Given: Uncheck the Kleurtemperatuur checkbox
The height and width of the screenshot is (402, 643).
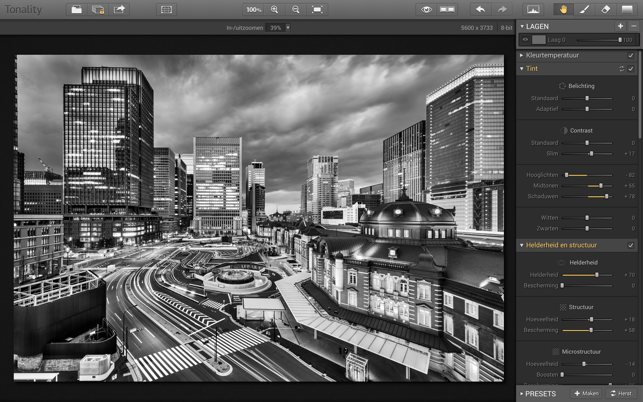Looking at the screenshot, I should (x=631, y=55).
